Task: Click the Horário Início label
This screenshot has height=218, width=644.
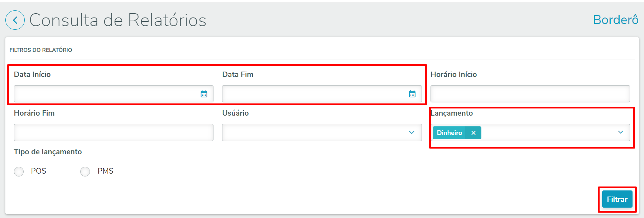Action: [x=453, y=74]
